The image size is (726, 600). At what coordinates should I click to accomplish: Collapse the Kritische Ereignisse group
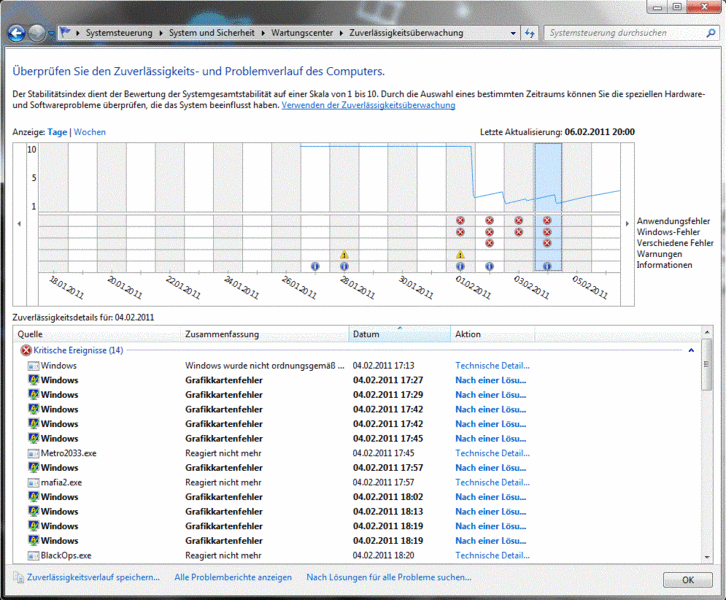(691, 350)
